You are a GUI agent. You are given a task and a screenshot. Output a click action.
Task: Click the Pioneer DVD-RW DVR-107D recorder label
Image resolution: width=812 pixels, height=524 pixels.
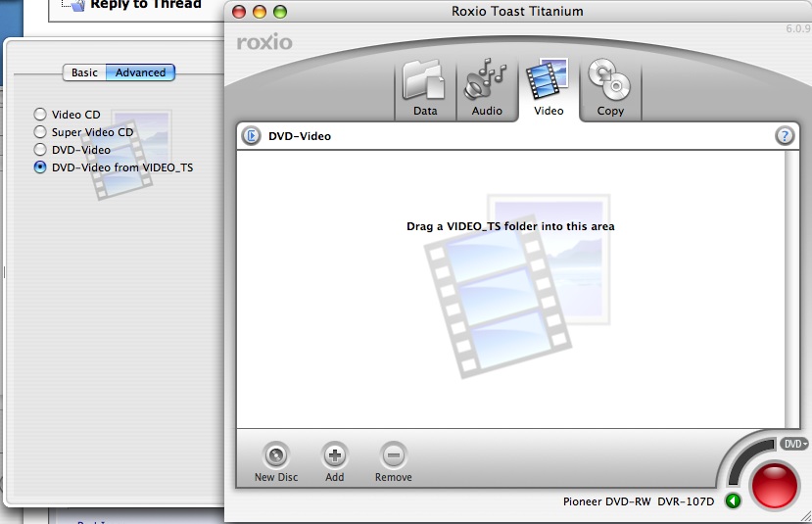click(x=639, y=501)
